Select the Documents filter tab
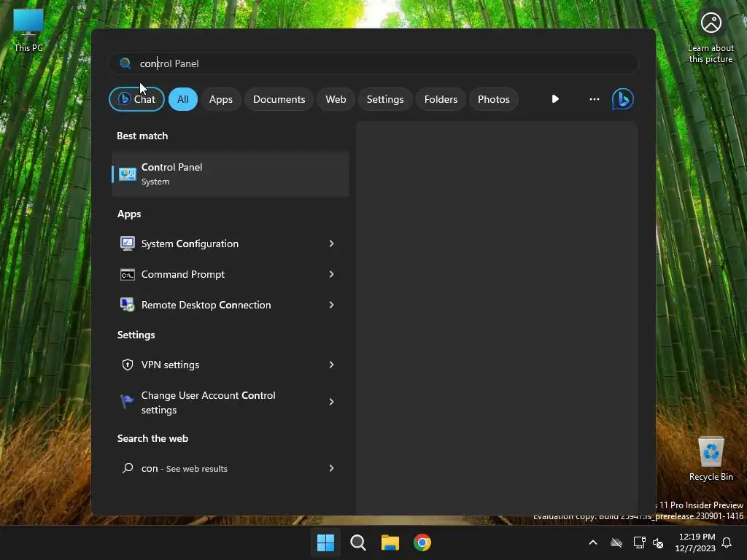 [279, 99]
